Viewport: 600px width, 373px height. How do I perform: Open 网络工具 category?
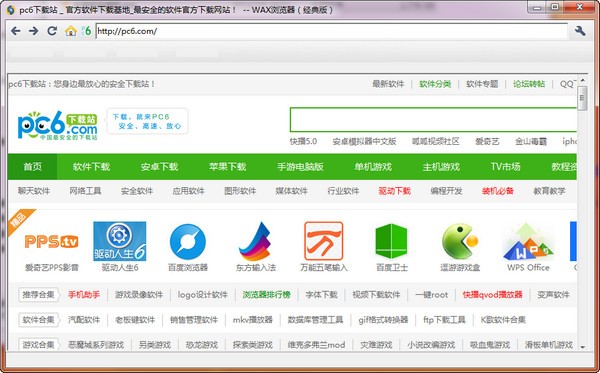[x=85, y=191]
